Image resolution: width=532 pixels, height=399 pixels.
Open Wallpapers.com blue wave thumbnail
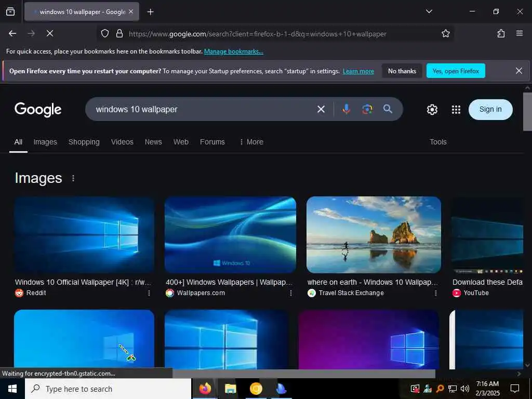click(230, 235)
